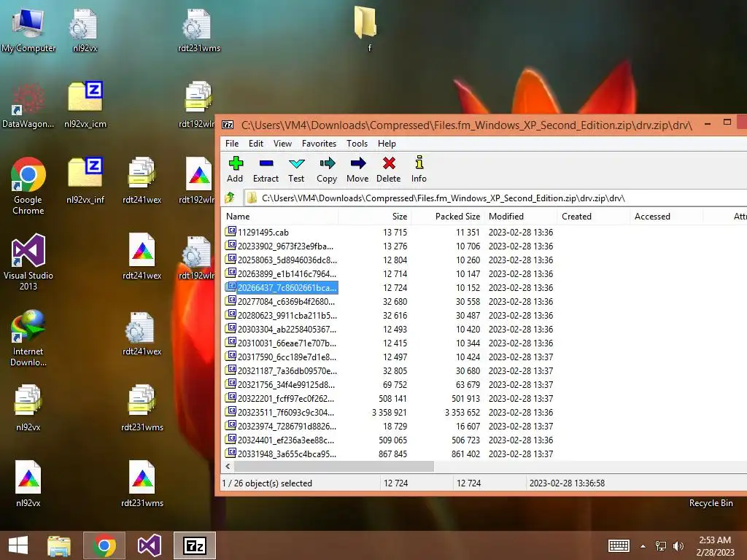Select the nl92vx_inf zip folder icon
Viewport: 747px width, 560px height.
[x=85, y=181]
